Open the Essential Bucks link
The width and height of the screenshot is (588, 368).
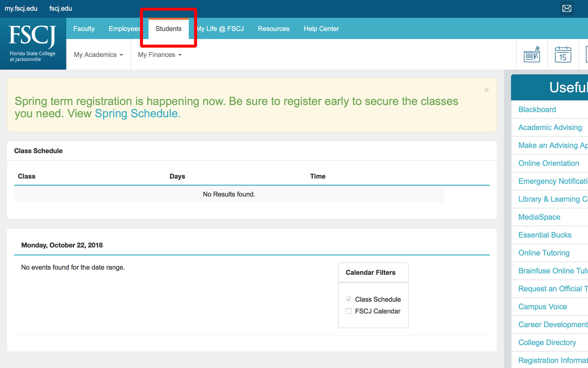[x=545, y=235]
